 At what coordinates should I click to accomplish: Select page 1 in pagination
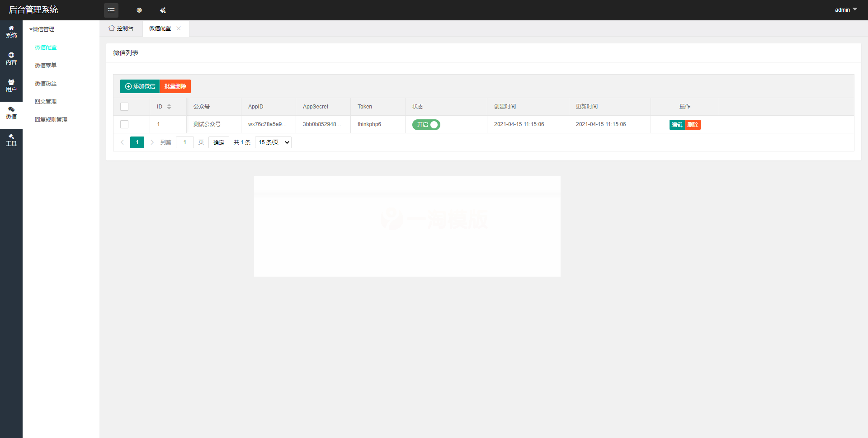[x=137, y=142]
